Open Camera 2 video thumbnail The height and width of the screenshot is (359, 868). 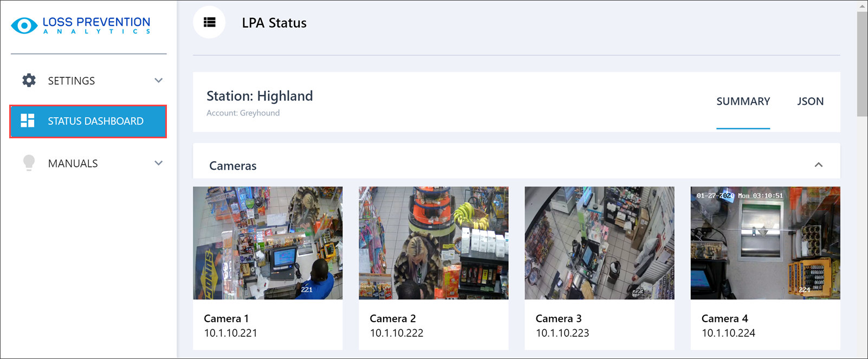coord(433,243)
